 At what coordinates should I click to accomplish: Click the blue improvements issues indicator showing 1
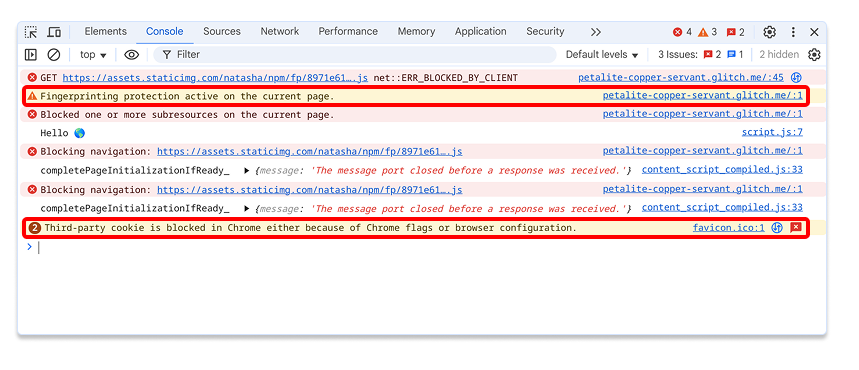pos(735,55)
